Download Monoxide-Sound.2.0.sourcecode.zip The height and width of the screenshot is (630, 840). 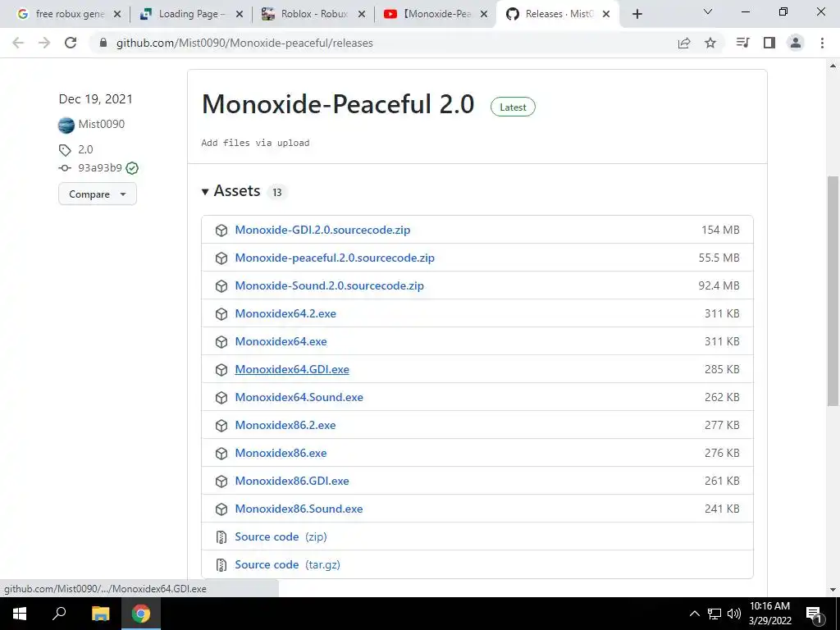pos(330,285)
